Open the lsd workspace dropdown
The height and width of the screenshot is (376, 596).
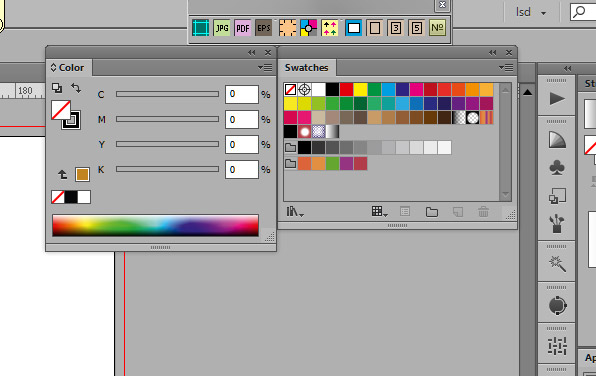tap(531, 13)
